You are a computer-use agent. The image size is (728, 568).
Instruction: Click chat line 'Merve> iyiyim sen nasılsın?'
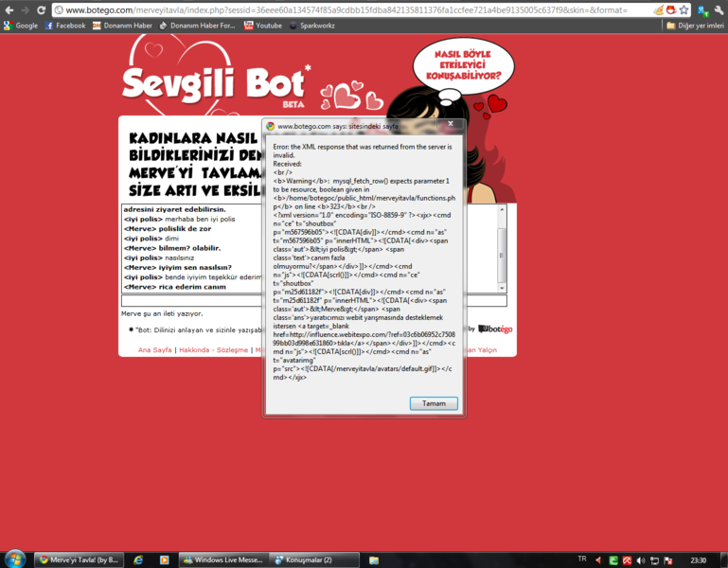click(x=178, y=267)
